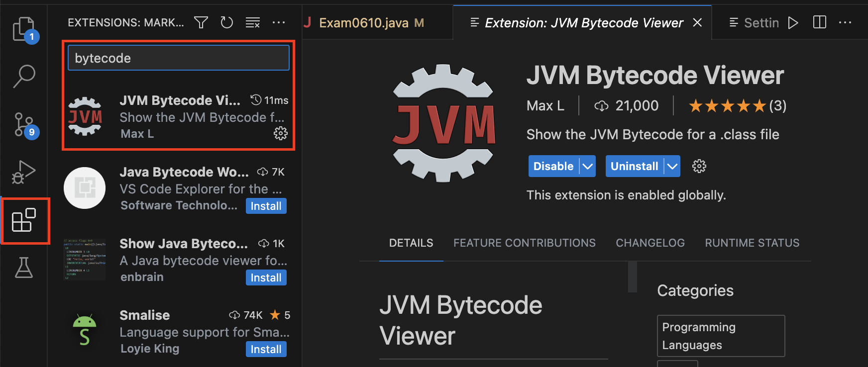Select the FEATURE CONTRIBUTIONS tab
The height and width of the screenshot is (367, 868).
tap(525, 243)
